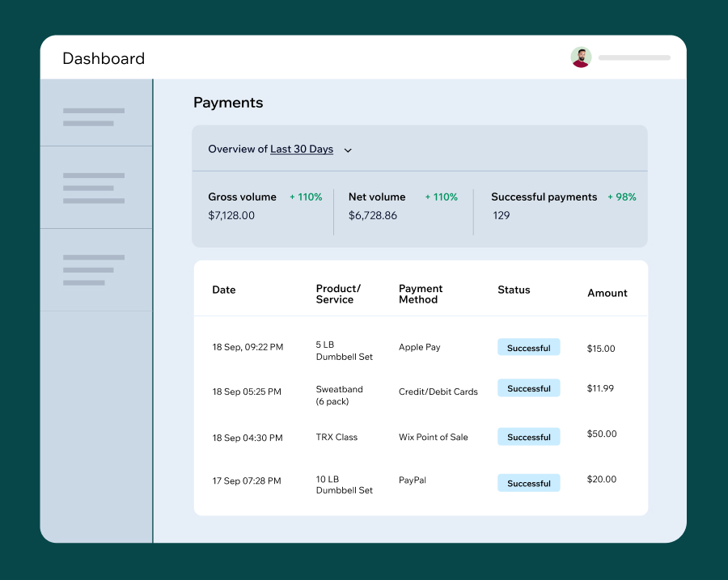Click Successful badge for PayPal payment
Image resolution: width=728 pixels, height=580 pixels.
pyautogui.click(x=529, y=483)
